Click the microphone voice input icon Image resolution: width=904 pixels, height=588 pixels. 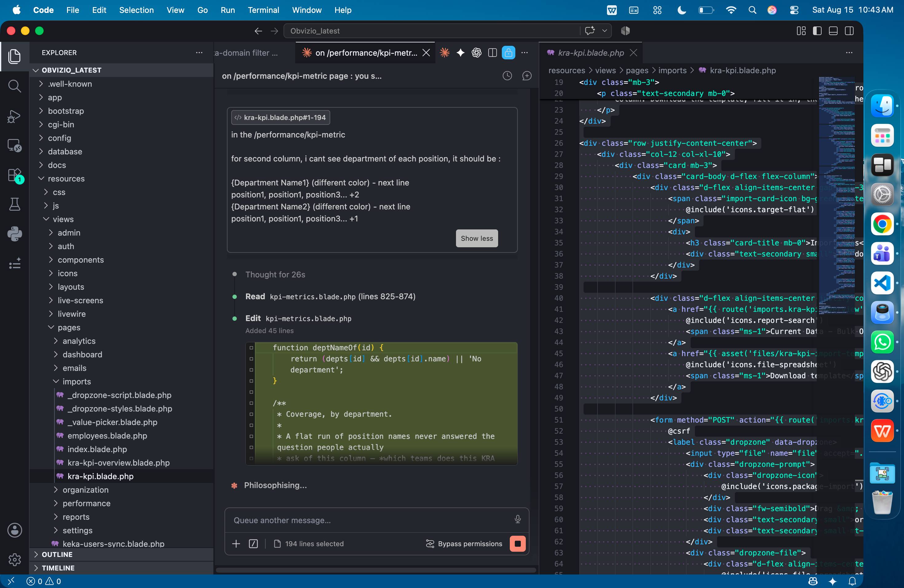(x=517, y=519)
